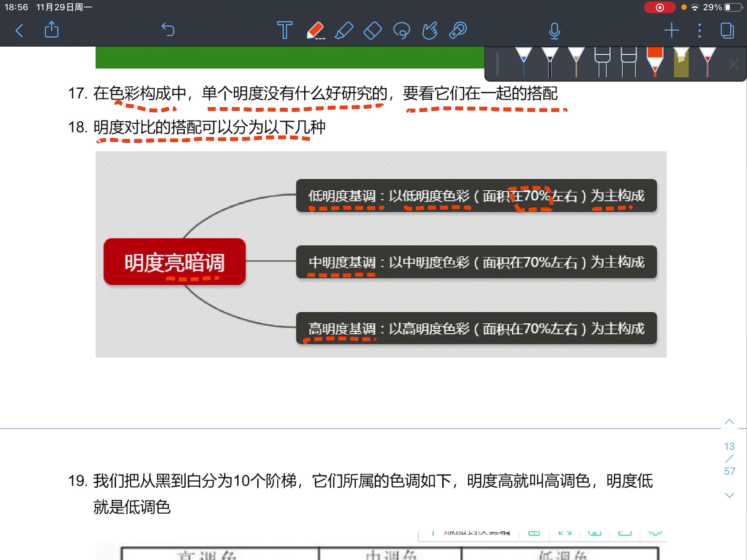Tap the 低明度基调 box
This screenshot has width=747, height=560.
tap(477, 195)
